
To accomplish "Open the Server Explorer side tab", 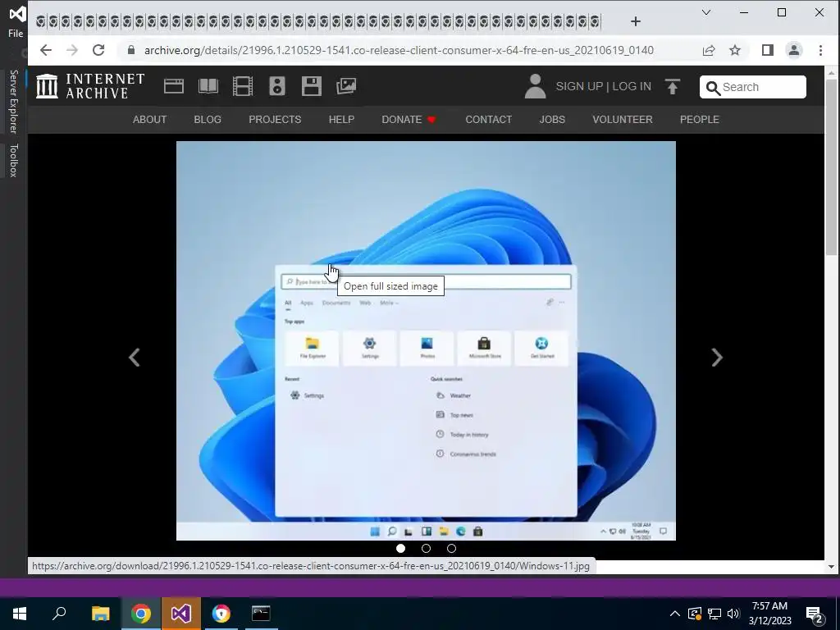I will [13, 101].
